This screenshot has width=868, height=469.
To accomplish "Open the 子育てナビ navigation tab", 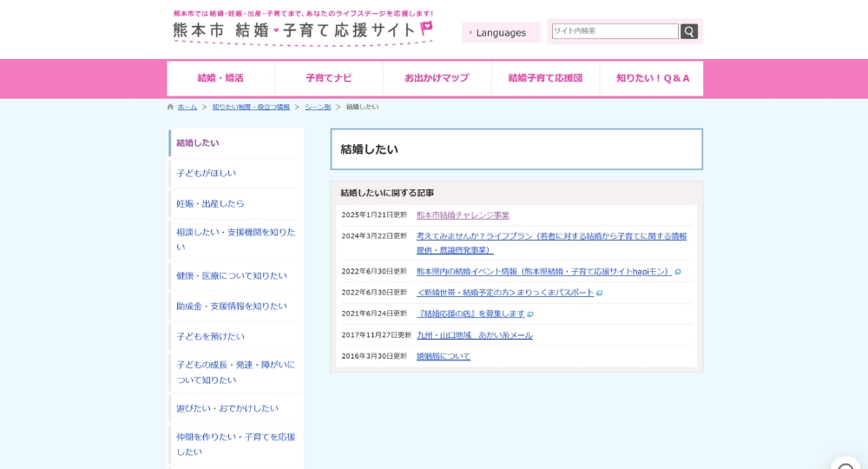I will click(329, 78).
